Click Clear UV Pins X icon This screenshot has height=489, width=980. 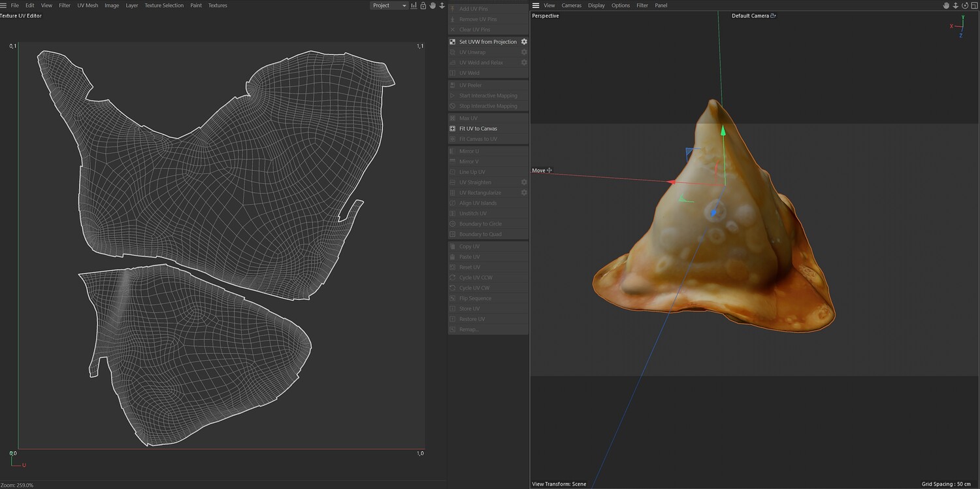(453, 29)
